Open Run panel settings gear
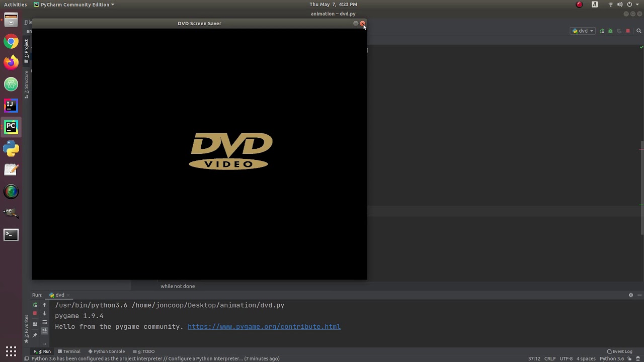 click(630, 295)
